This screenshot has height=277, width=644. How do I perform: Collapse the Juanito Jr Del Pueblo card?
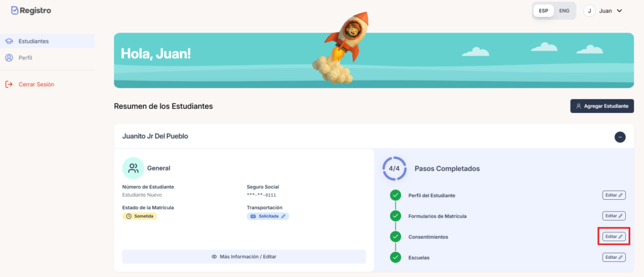[x=619, y=136]
